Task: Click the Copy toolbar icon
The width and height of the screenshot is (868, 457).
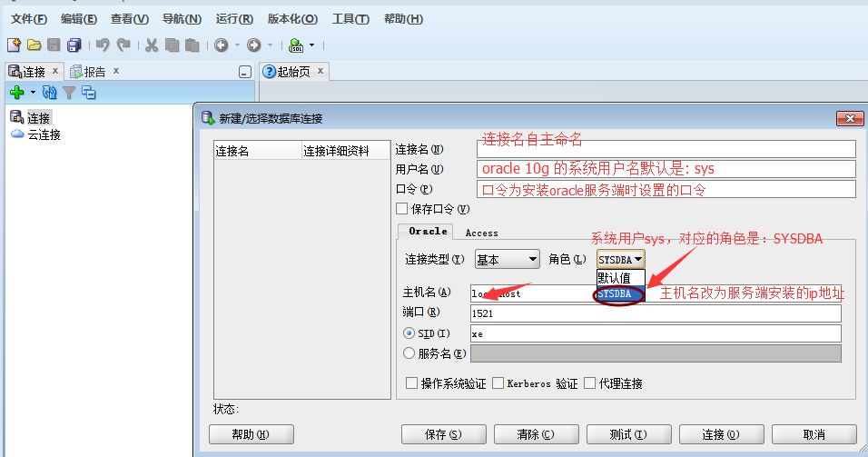Action: (173, 45)
